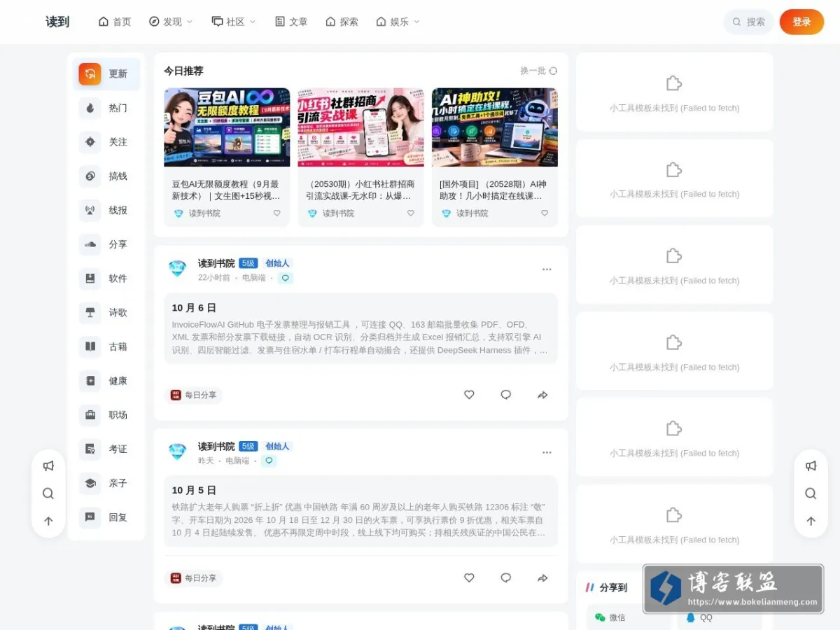840x630 pixels.
Task: Click the right floating back-to-top arrow
Action: pos(811,521)
